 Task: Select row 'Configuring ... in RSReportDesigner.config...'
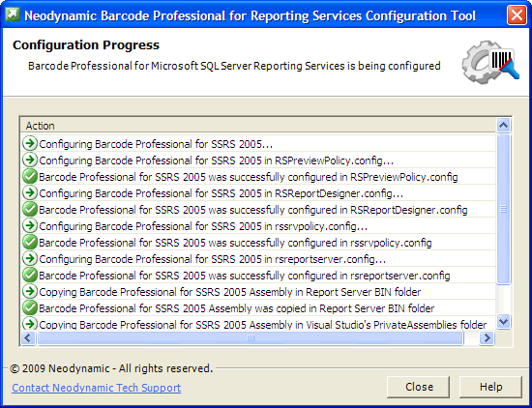(258, 193)
